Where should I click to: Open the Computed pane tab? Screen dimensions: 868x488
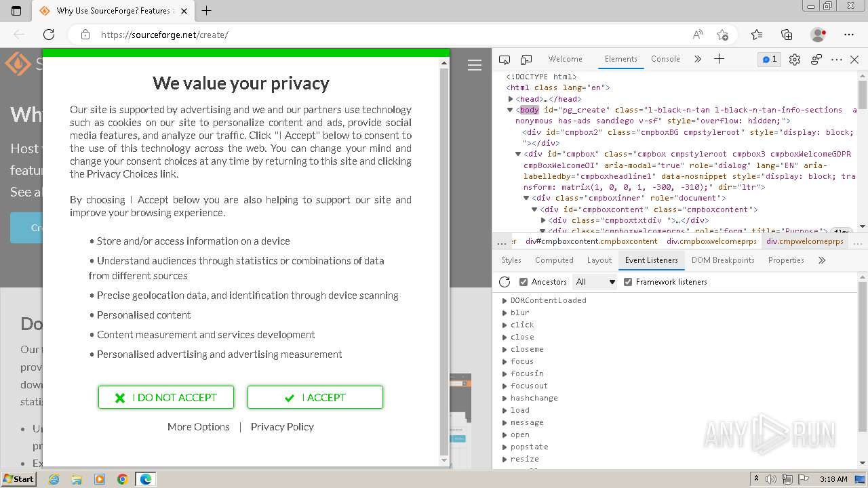click(554, 260)
